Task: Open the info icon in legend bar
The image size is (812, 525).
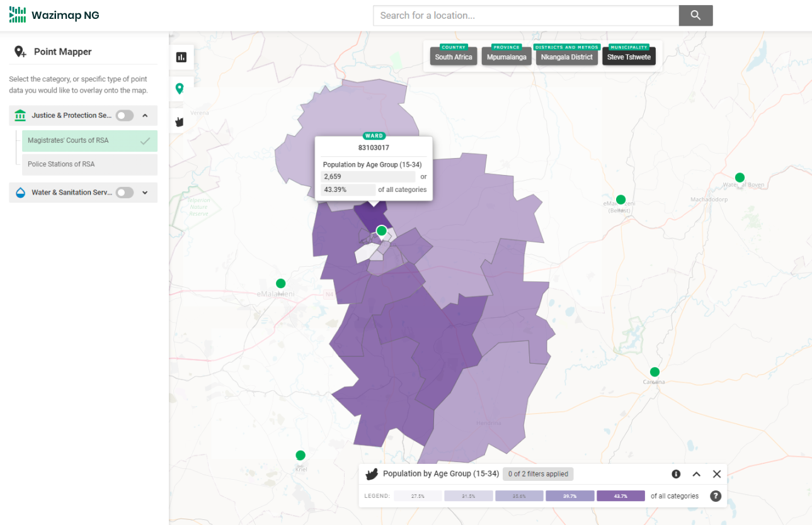Action: tap(676, 474)
